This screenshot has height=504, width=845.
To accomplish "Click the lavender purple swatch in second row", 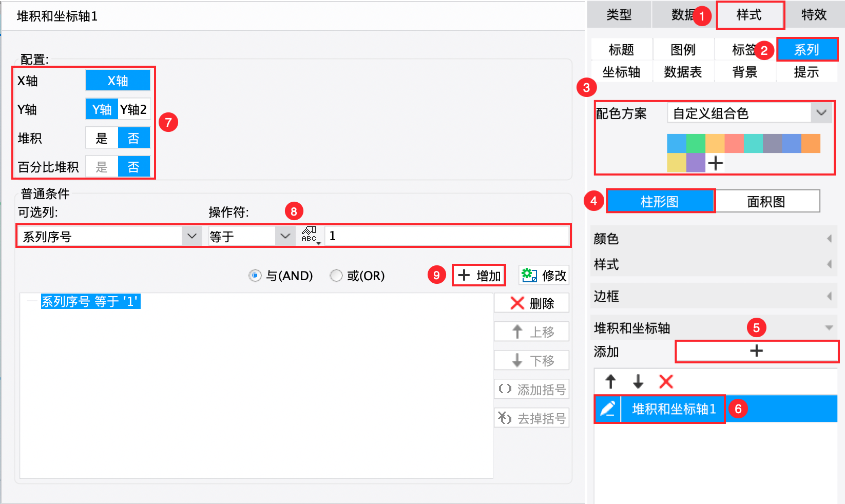I will [x=696, y=163].
